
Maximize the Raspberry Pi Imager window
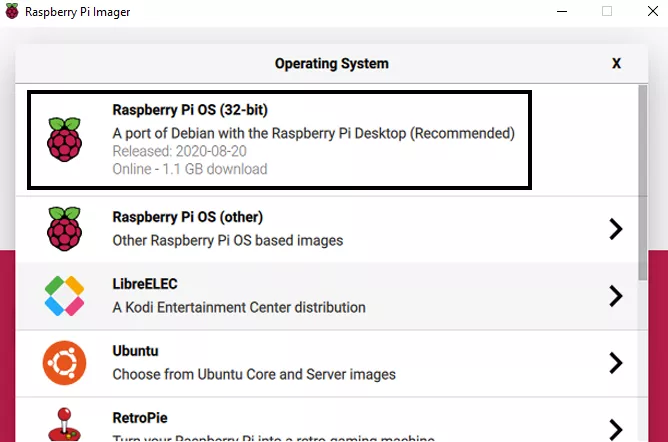click(606, 12)
